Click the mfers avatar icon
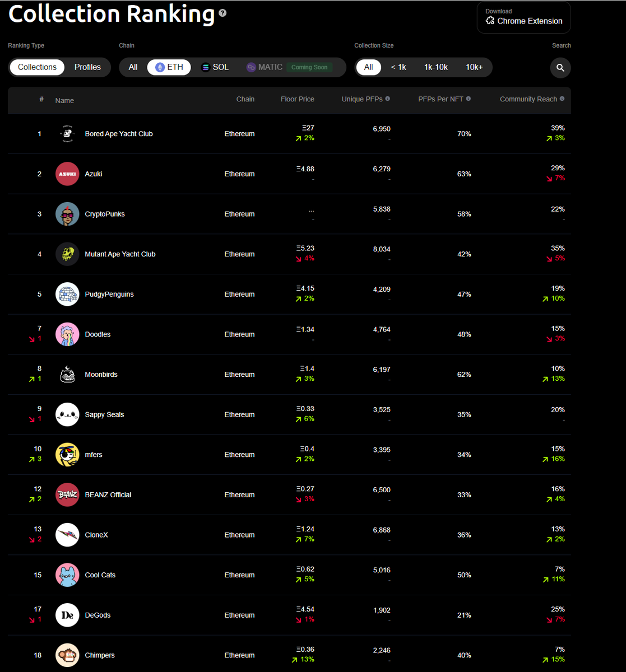This screenshot has height=672, width=626. (67, 455)
